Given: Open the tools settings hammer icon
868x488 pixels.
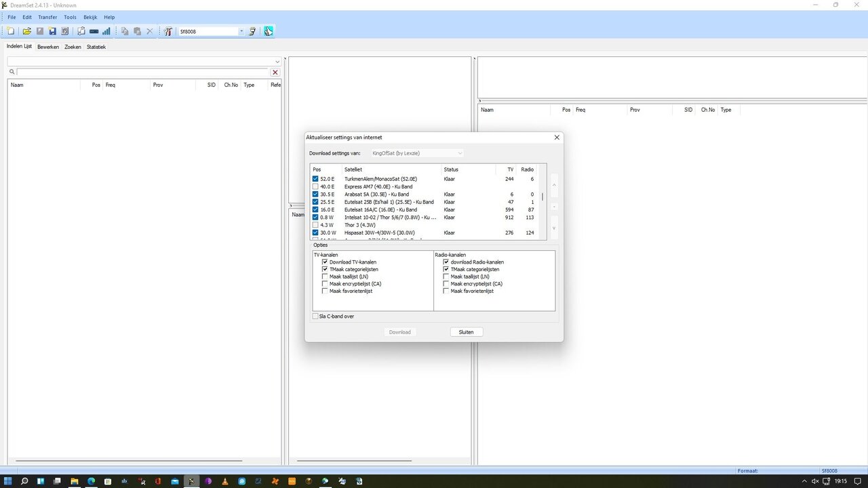Looking at the screenshot, I should [x=168, y=31].
